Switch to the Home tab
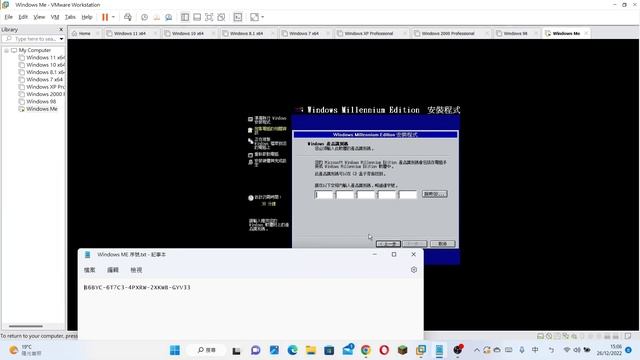The width and height of the screenshot is (640, 360). pos(84,33)
